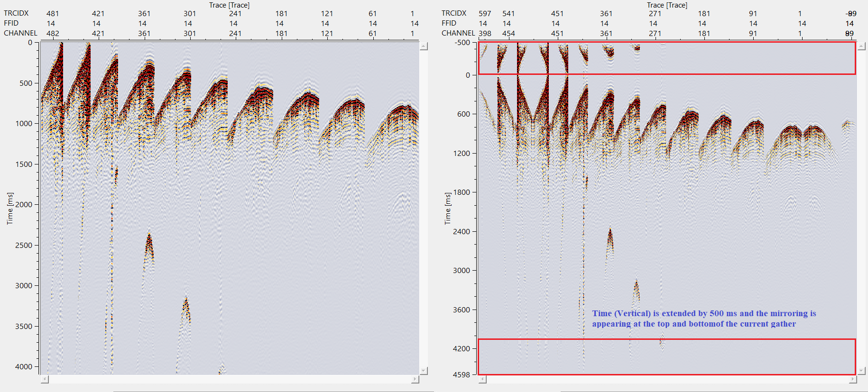Click the left panel's scroll-up arrow

[424, 46]
